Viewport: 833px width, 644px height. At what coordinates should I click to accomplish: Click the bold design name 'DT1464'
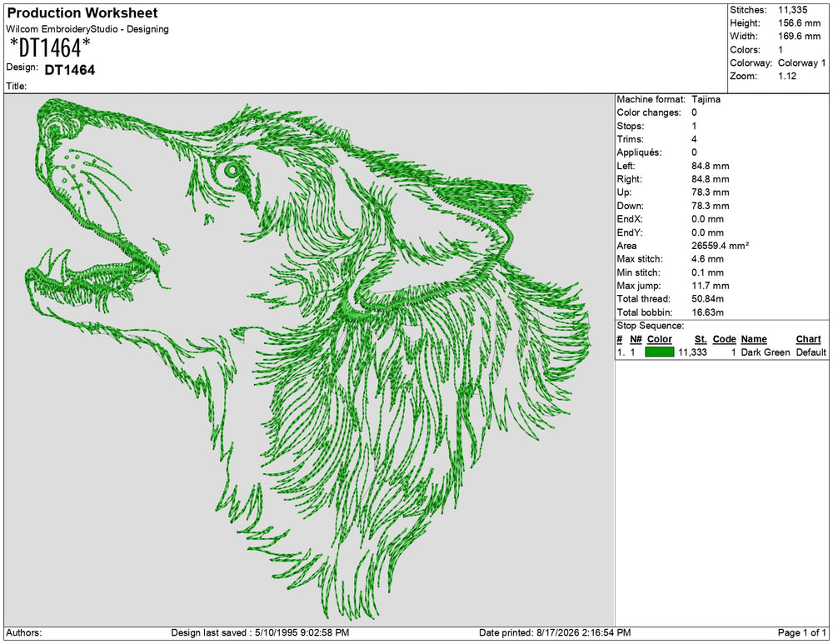70,70
